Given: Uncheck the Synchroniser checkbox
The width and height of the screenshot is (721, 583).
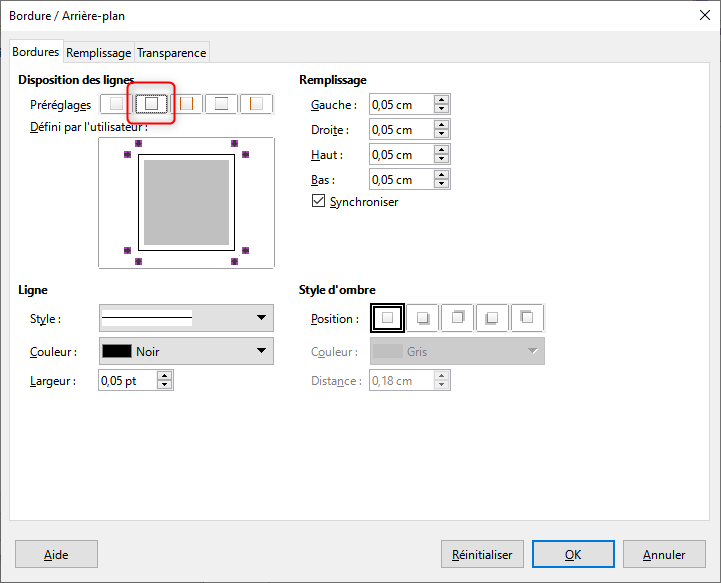Looking at the screenshot, I should pos(319,201).
